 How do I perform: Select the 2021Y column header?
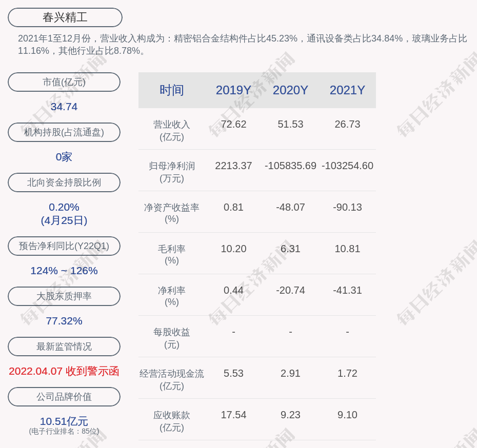click(x=347, y=90)
